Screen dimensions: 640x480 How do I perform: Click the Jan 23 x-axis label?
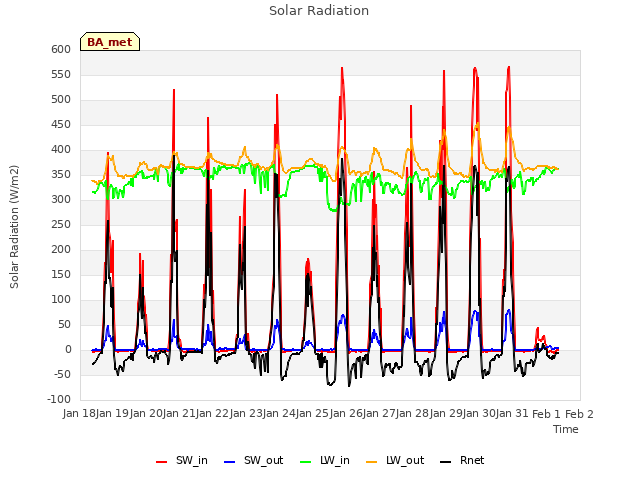point(246,414)
